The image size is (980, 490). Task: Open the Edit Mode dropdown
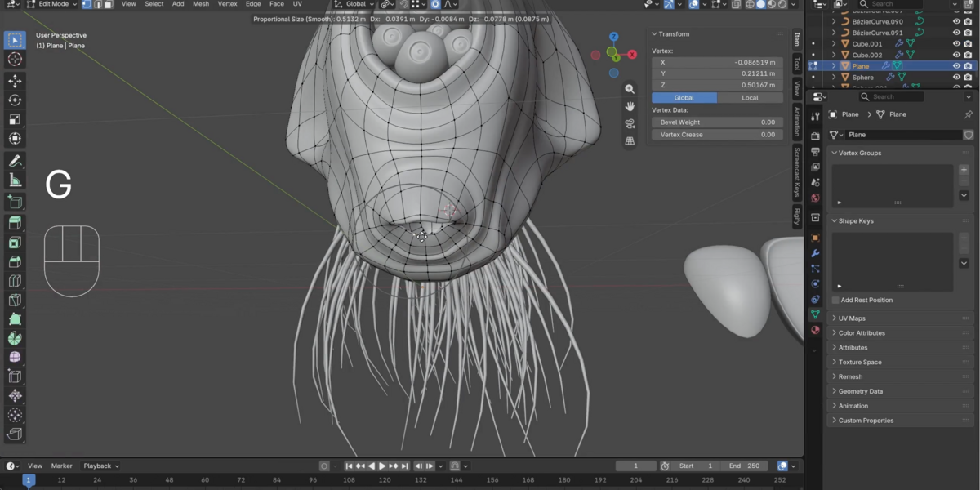pos(51,4)
